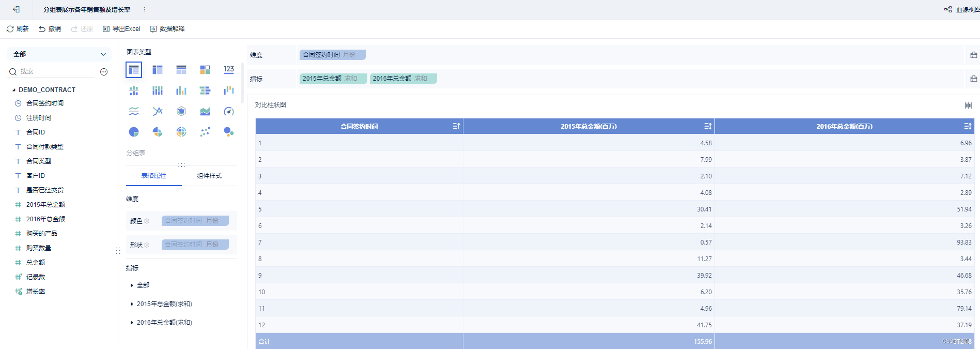Click the dimension row clear icon
Image resolution: width=980 pixels, height=349 pixels.
point(973,55)
